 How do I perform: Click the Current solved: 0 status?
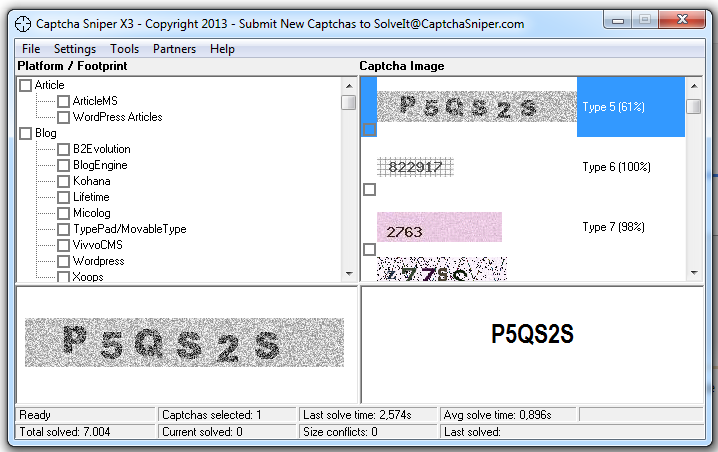point(227,432)
